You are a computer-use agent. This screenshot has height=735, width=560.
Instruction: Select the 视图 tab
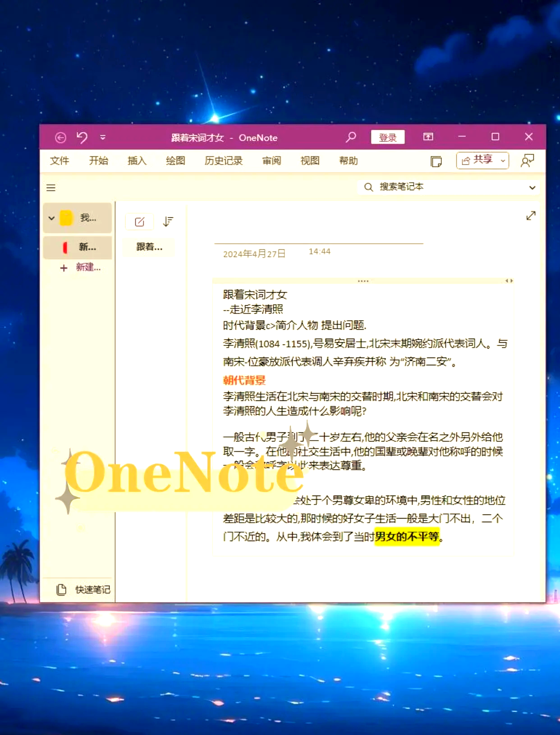click(x=310, y=161)
